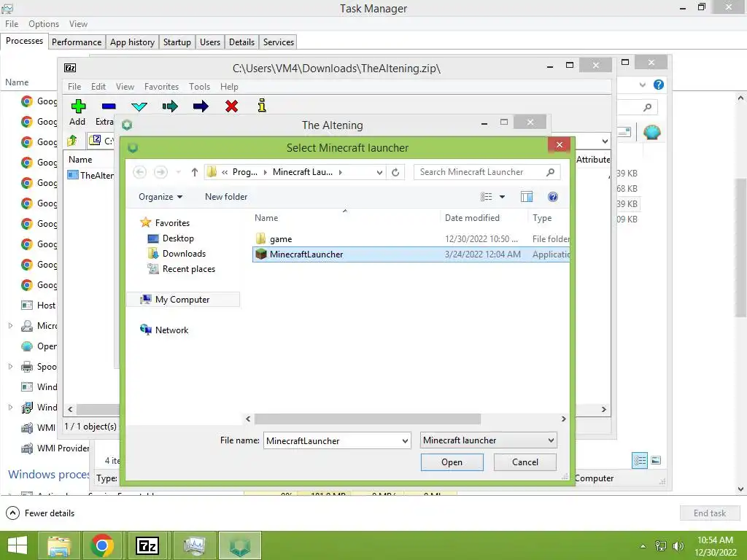Select My Computer in navigation pane
This screenshot has height=560, width=747.
point(182,300)
